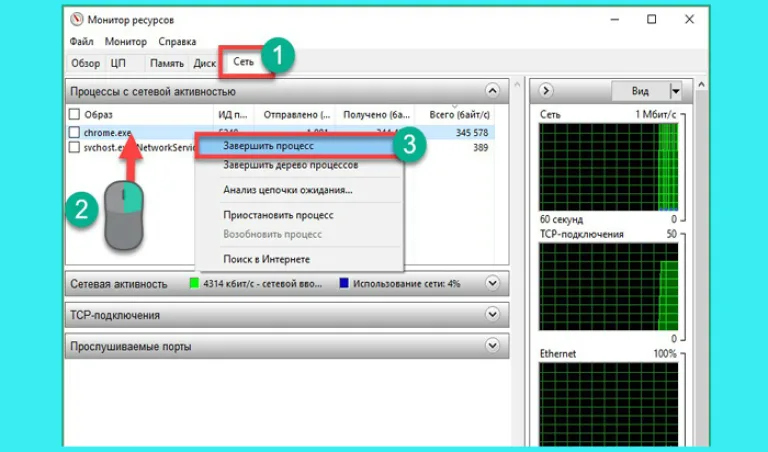Open the Вид dropdown arrow

coord(676,91)
